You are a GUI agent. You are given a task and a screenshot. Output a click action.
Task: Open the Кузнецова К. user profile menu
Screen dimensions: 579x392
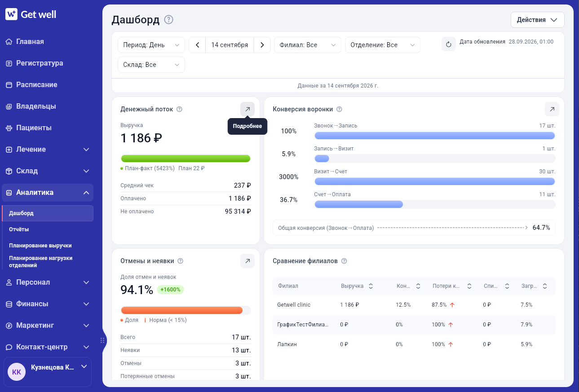(x=48, y=372)
